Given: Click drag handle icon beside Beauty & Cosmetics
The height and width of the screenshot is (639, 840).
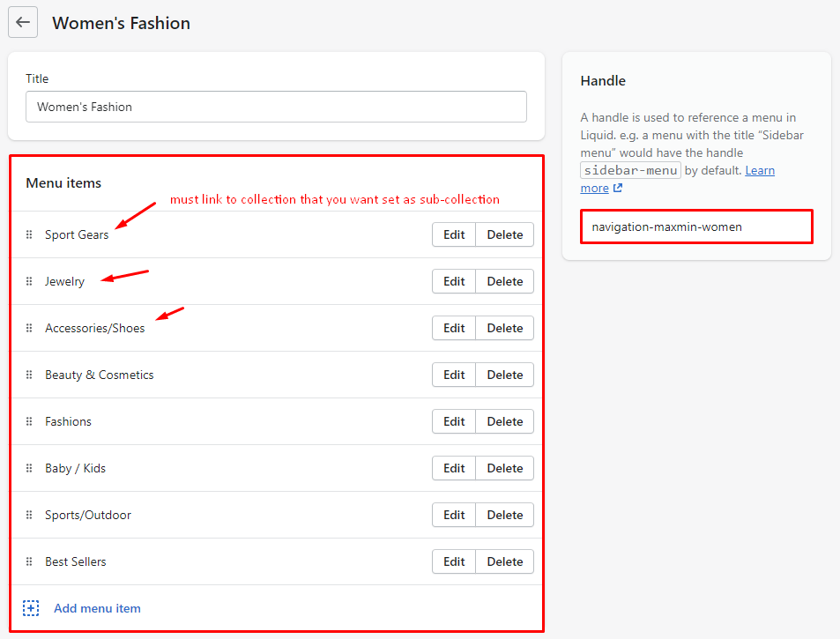Looking at the screenshot, I should tap(29, 375).
